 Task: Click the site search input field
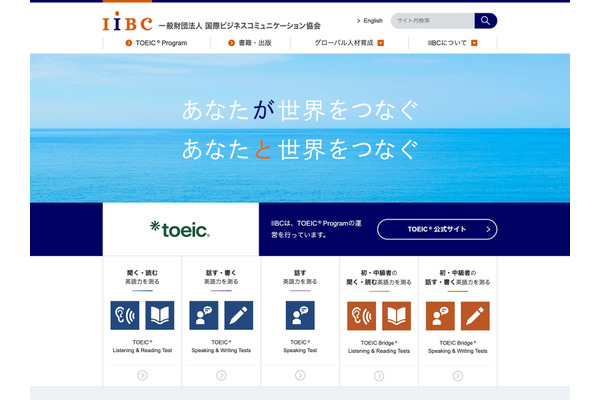[x=432, y=21]
